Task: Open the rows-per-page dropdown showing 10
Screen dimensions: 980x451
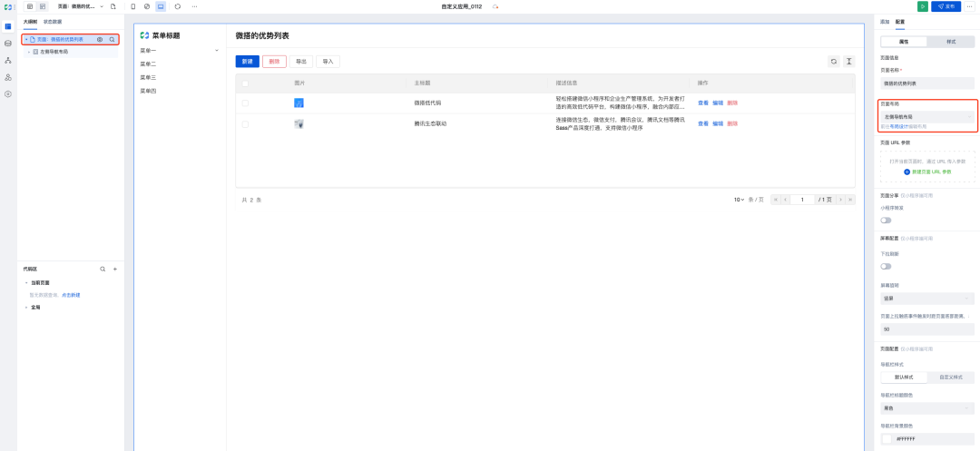Action: pos(739,200)
